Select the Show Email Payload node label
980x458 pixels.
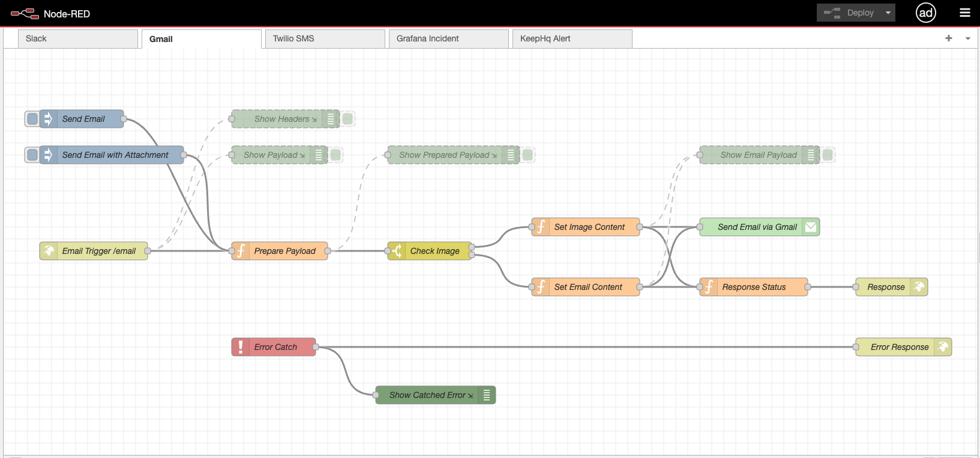759,155
